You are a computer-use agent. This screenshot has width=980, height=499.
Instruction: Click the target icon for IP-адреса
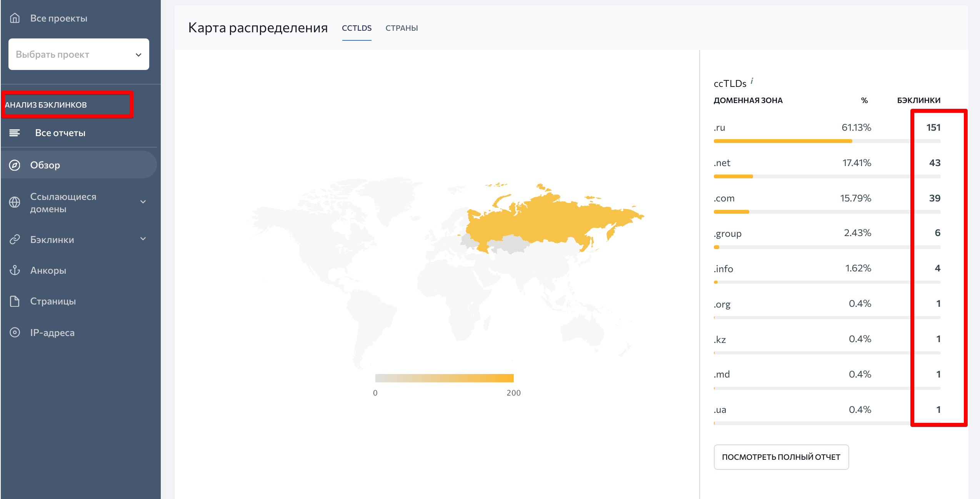pos(15,333)
